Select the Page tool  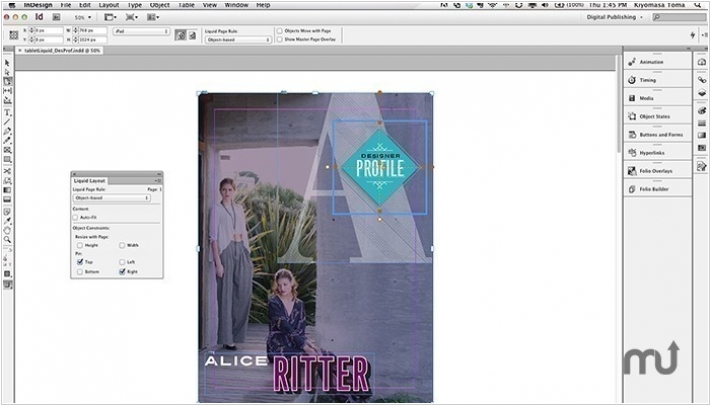[7, 82]
